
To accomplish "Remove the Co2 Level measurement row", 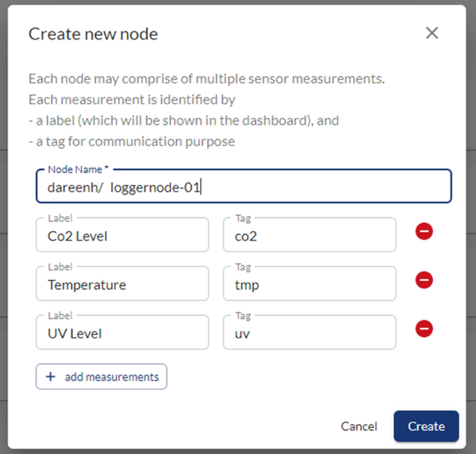I will tap(424, 232).
